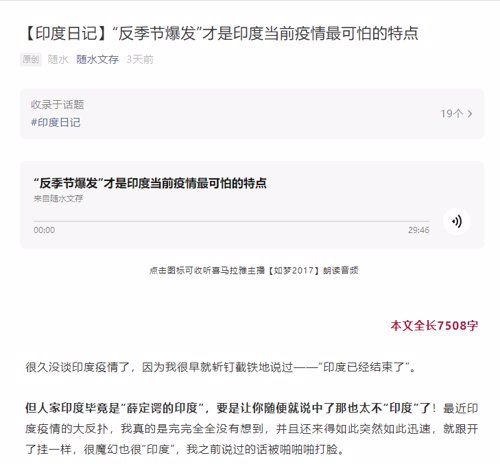Click the bold sentence about 薛定谔的印度

[230, 408]
